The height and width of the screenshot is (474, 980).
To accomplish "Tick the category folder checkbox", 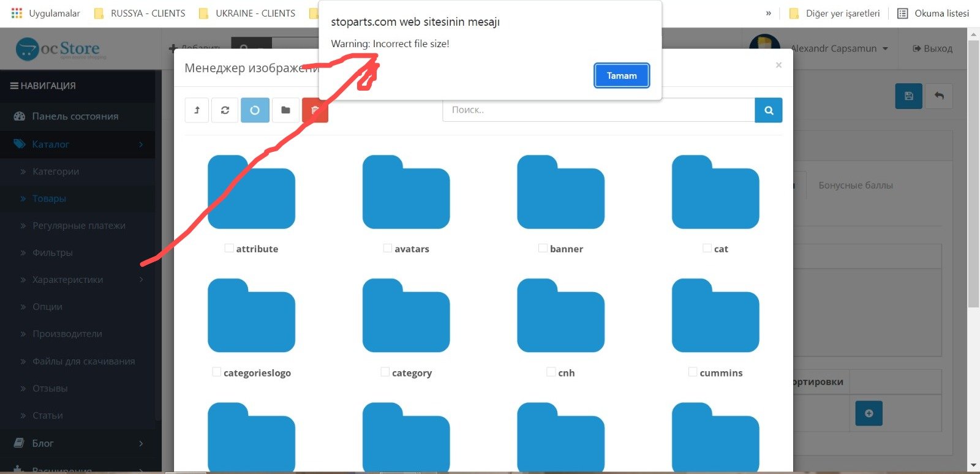I will (x=385, y=372).
